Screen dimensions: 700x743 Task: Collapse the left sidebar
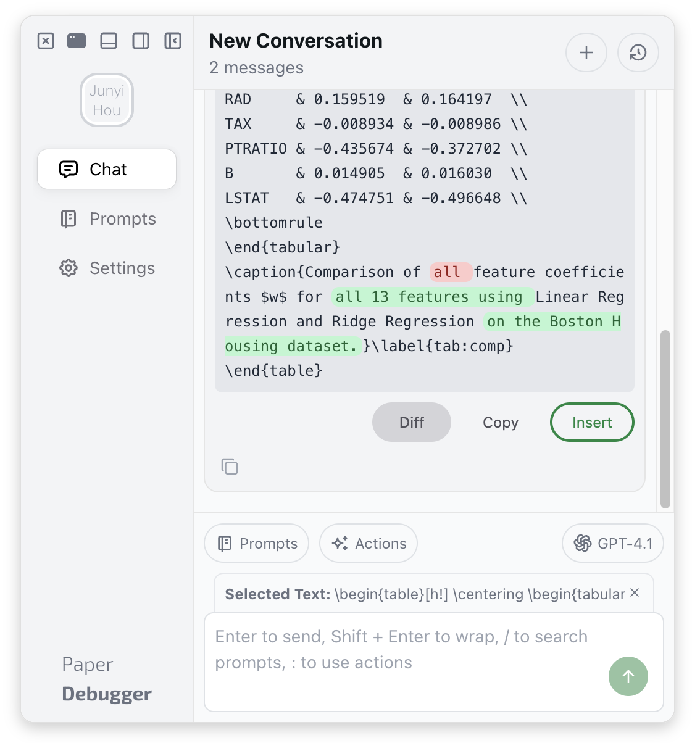click(173, 41)
